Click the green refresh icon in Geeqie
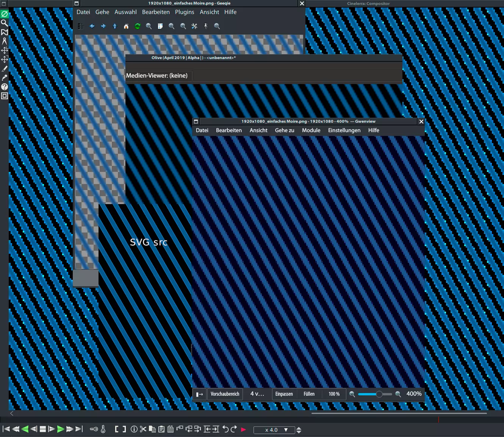Image resolution: width=504 pixels, height=437 pixels. tap(138, 26)
